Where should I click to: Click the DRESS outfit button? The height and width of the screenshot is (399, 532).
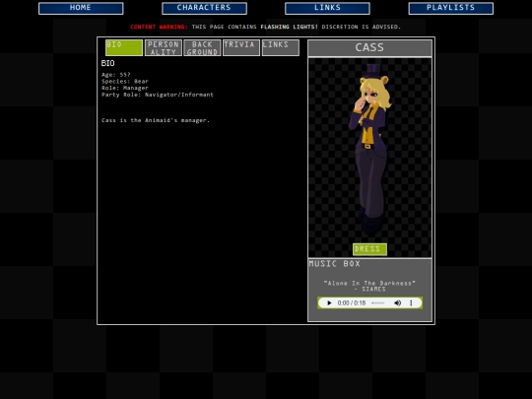[x=369, y=249]
